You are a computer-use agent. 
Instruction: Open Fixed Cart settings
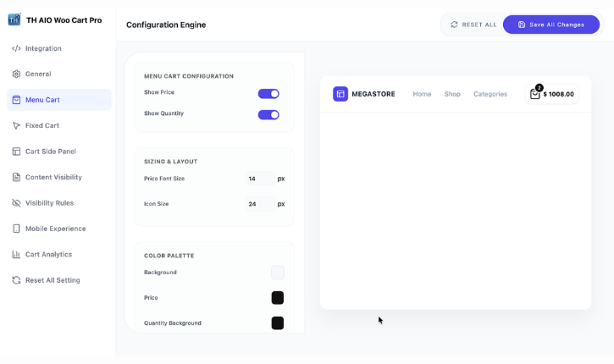click(x=59, y=125)
